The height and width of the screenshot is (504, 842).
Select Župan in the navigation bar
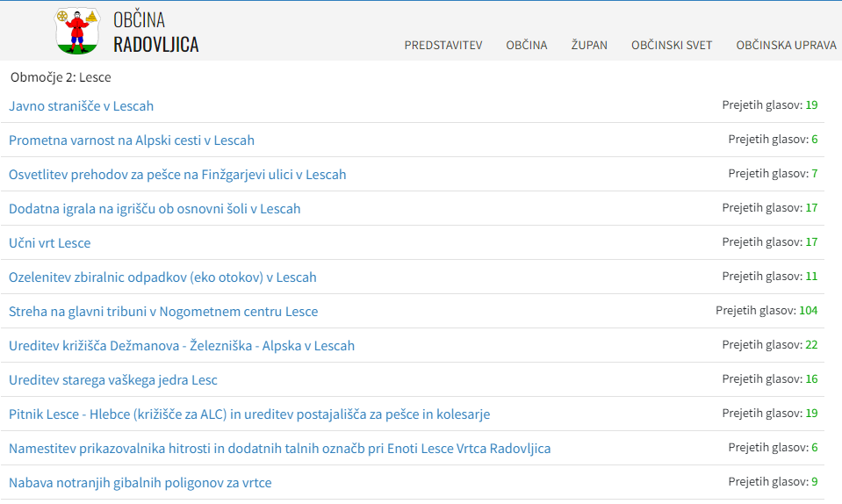[x=589, y=46]
